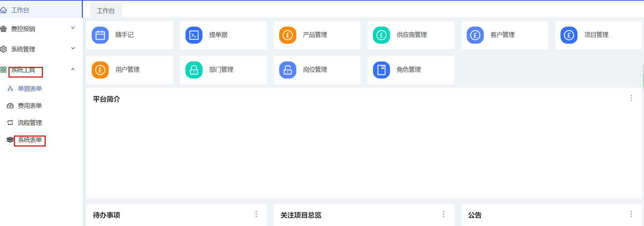Viewport: 644px width, 226px height.
Task: Open 流程管理 submenu item
Action: (41, 123)
